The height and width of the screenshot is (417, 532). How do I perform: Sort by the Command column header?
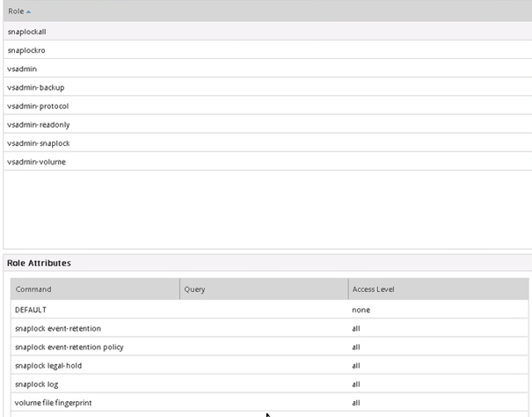coord(33,289)
